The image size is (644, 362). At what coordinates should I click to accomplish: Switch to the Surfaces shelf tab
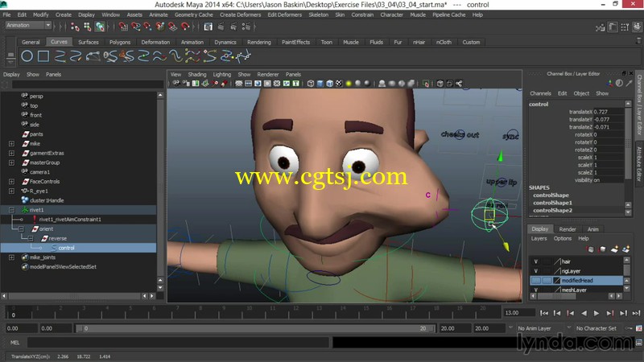[x=89, y=42]
